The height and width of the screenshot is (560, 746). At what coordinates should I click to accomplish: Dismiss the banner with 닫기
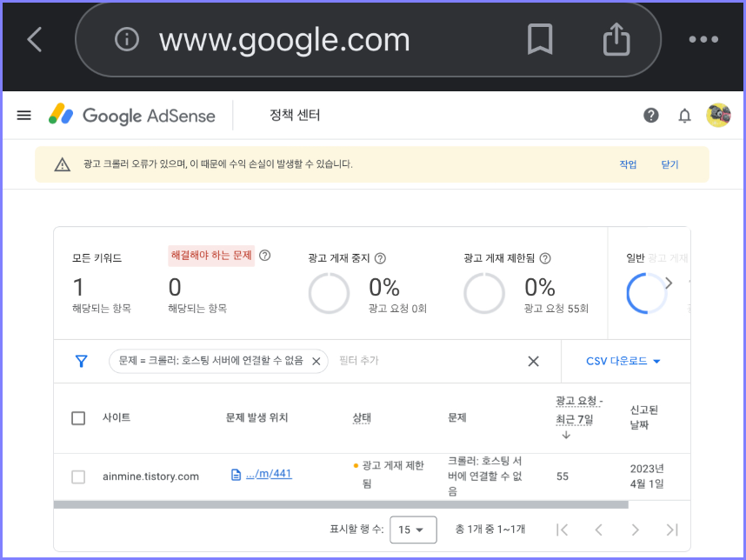[669, 164]
